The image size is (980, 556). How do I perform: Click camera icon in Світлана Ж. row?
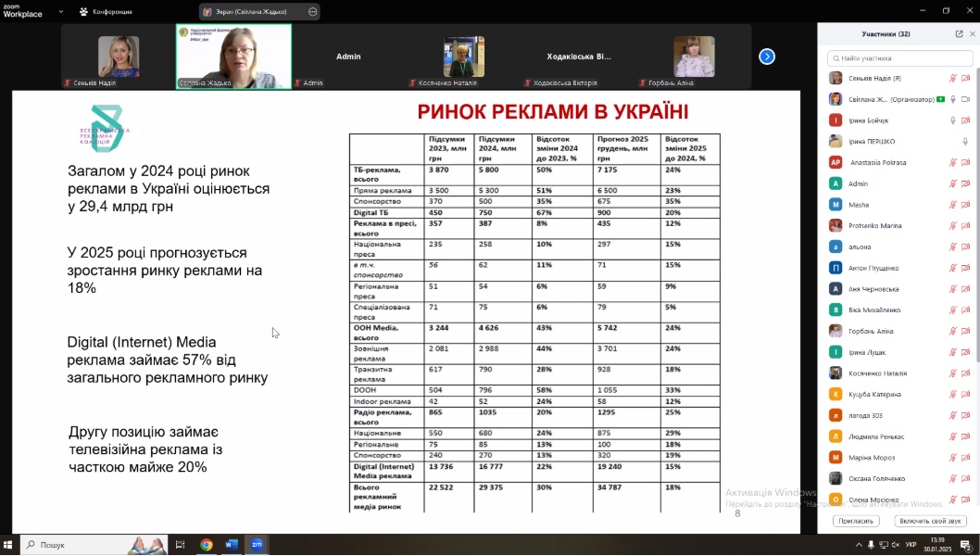pos(965,99)
